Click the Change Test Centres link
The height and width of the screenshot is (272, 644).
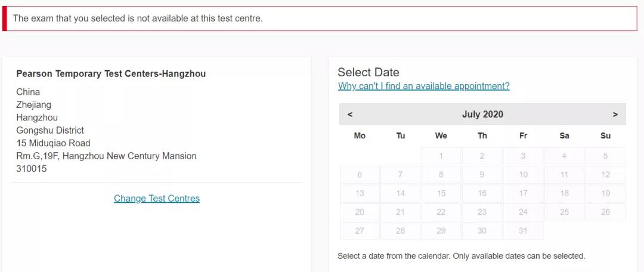[x=157, y=199]
